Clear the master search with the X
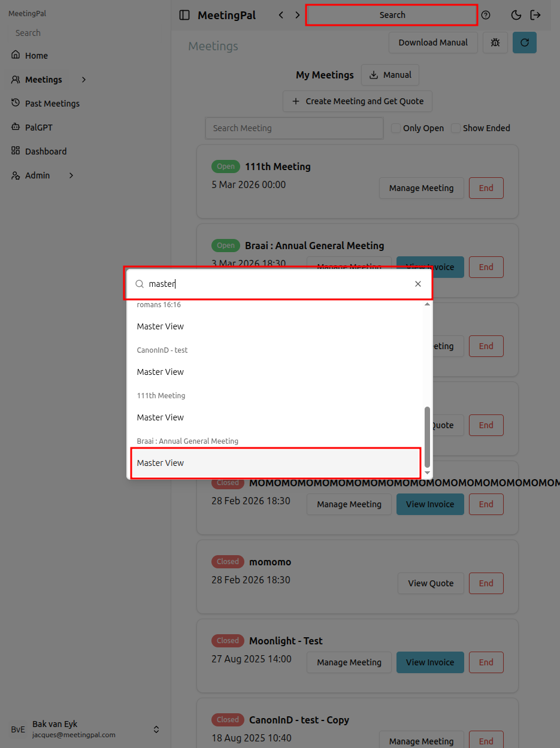This screenshot has width=560, height=748. click(x=418, y=283)
